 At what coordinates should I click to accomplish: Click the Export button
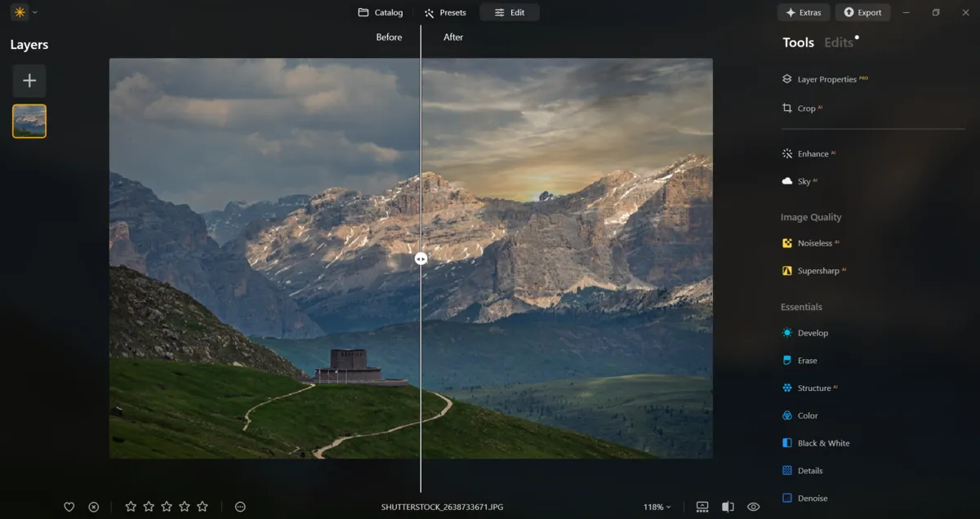coord(862,12)
